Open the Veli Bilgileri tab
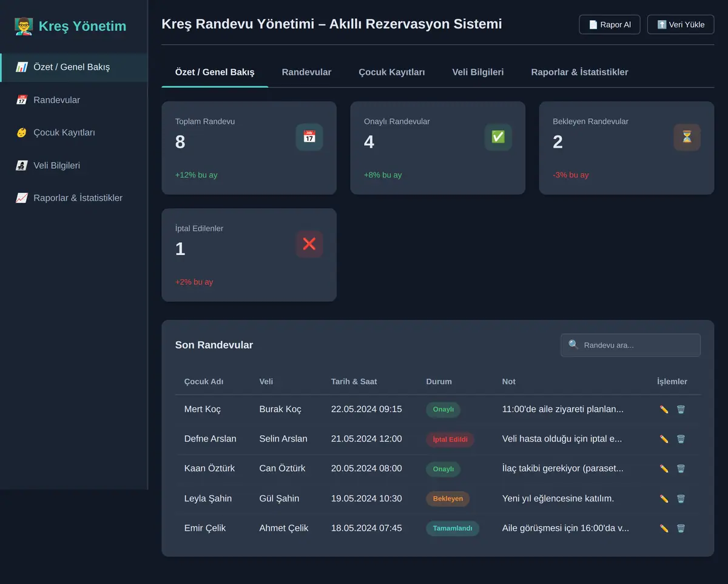The image size is (728, 584). (x=478, y=72)
